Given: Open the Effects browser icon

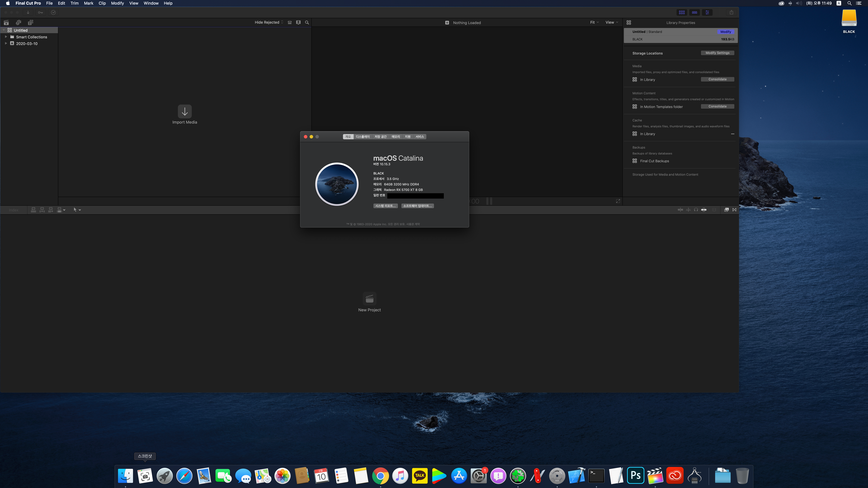Looking at the screenshot, I should click(x=726, y=210).
